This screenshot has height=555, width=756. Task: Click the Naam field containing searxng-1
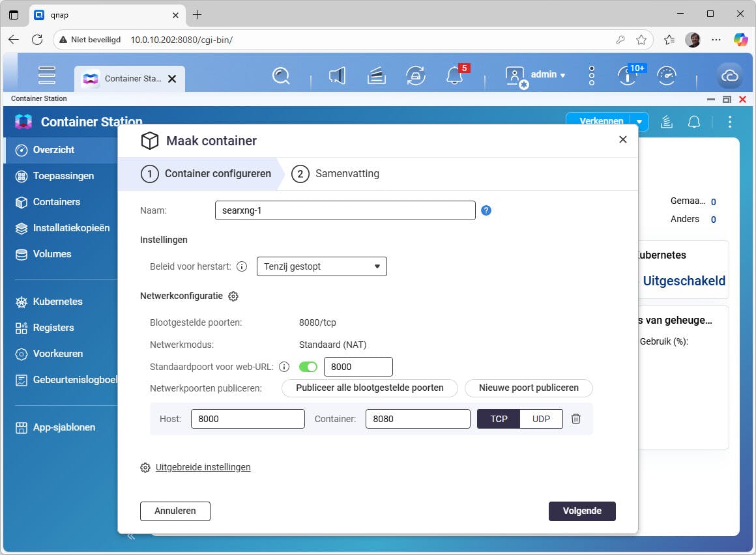[x=345, y=210]
